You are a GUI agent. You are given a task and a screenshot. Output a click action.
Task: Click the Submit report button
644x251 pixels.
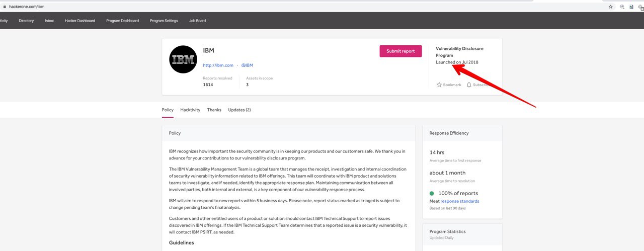tap(400, 51)
